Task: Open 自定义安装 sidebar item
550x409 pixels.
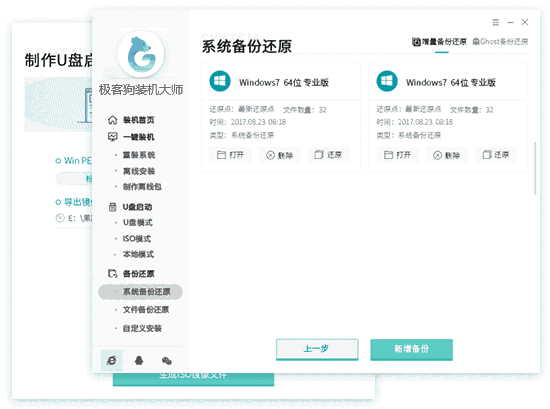Action: (x=142, y=328)
